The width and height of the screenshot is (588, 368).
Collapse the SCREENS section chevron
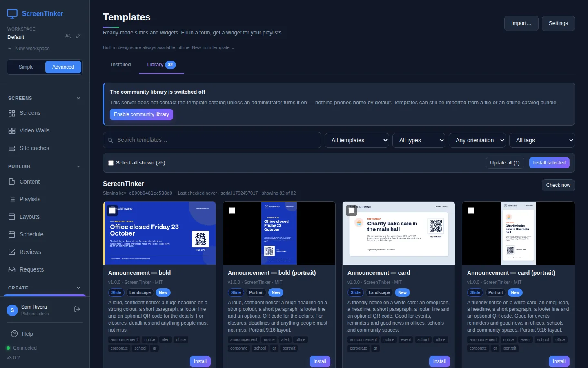point(78,98)
